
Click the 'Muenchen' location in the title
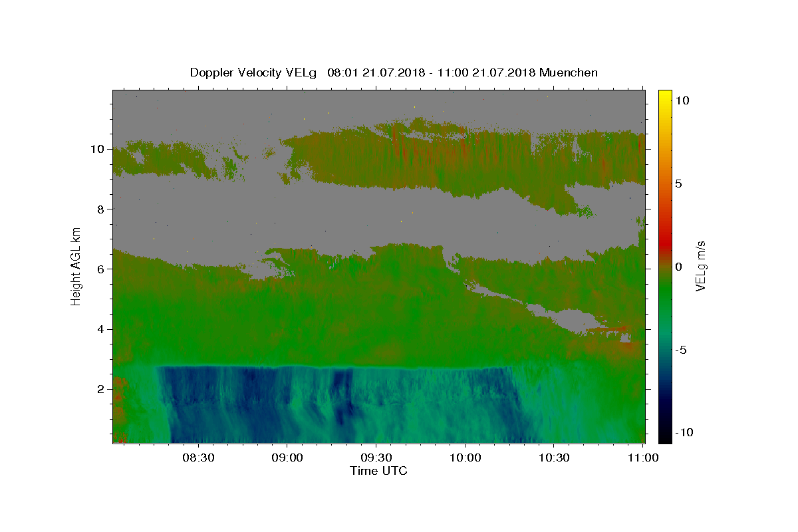click(569, 72)
